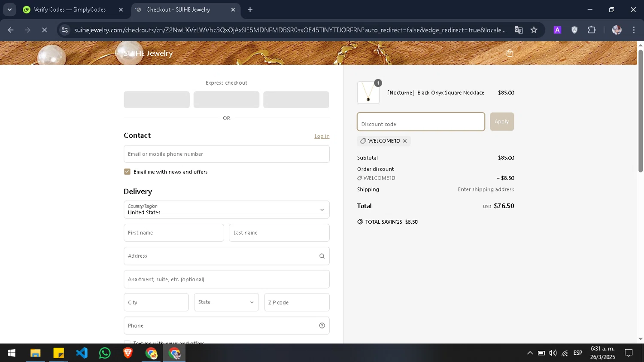Remove the WELCOME10 discount tag
Image resolution: width=644 pixels, height=362 pixels.
click(x=404, y=141)
